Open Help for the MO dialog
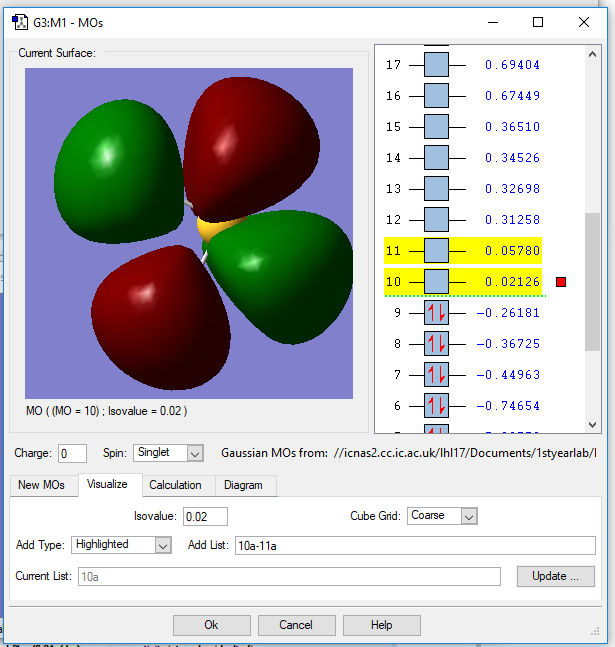This screenshot has width=615, height=647. [x=381, y=625]
